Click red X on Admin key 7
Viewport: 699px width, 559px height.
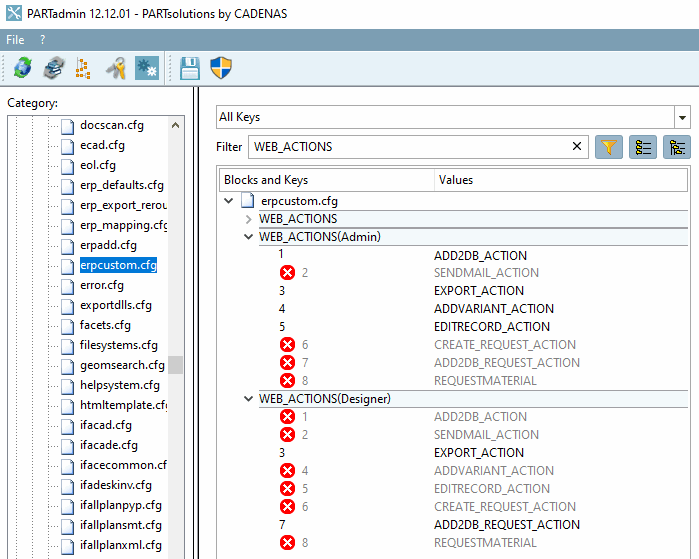(x=288, y=362)
